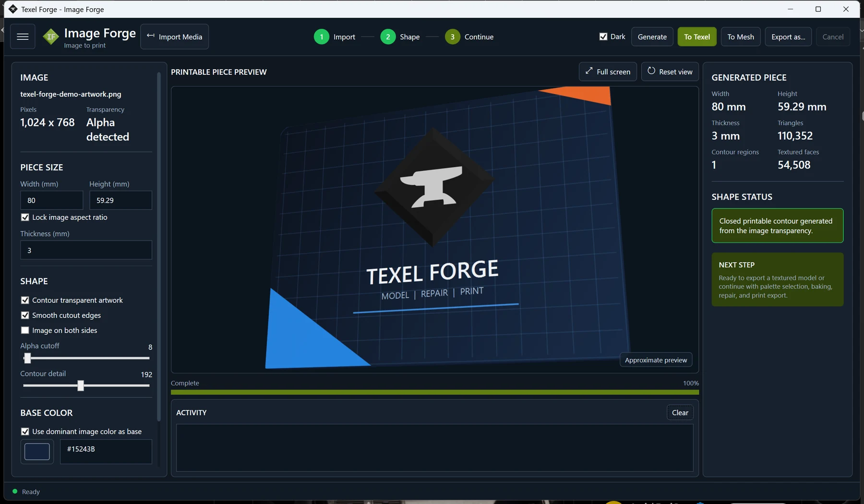Click the To Mesh button
This screenshot has width=864, height=504.
point(741,36)
